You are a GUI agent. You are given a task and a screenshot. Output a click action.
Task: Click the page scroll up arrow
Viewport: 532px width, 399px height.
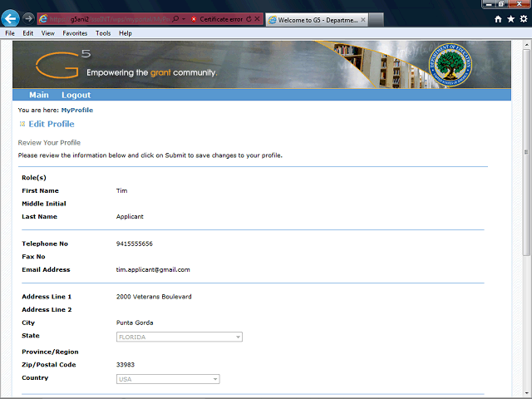[526, 44]
